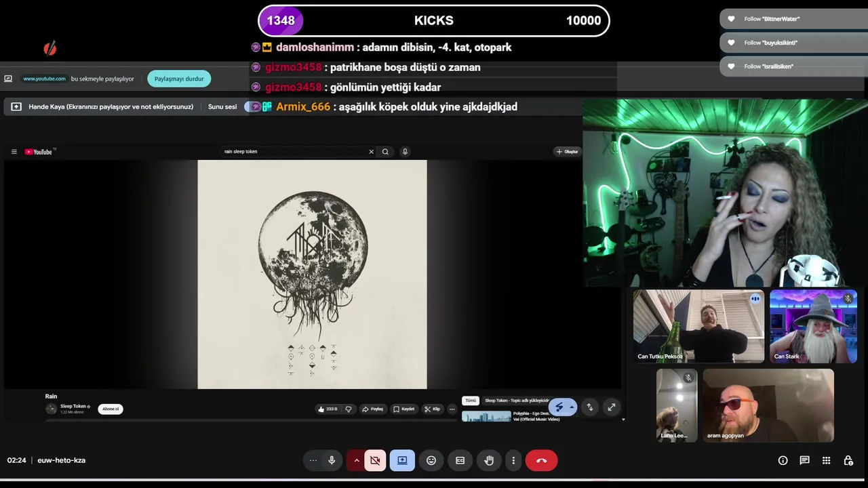Click the speaking indicator on Can Tutku Peksoz tile
868x488 pixels.
coord(755,298)
